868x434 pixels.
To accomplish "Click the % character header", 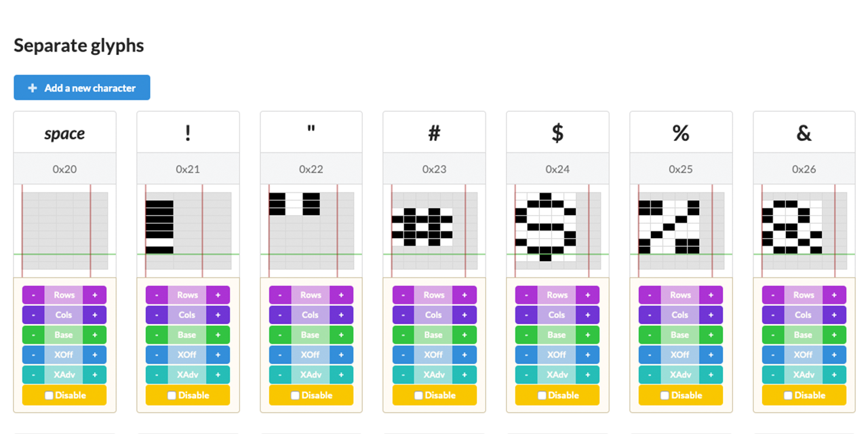I will click(x=681, y=133).
